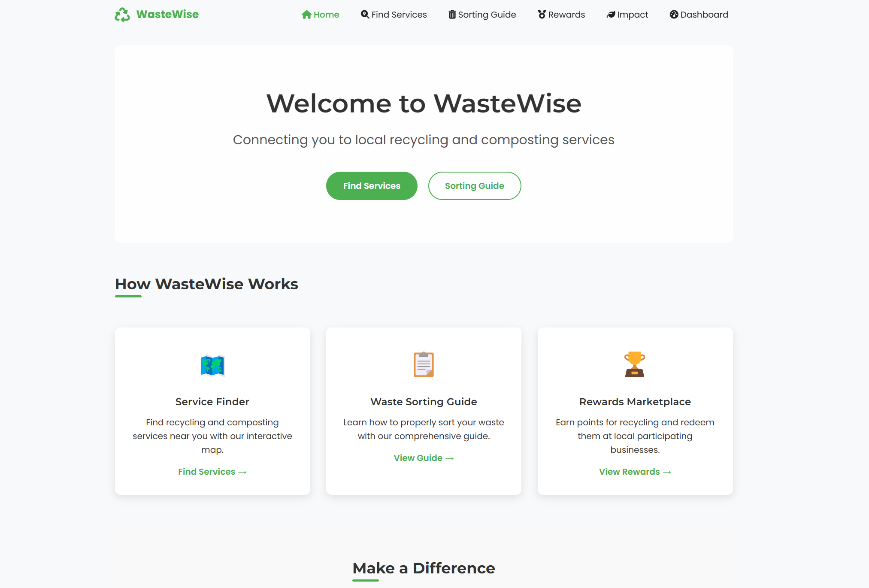Click the trash bin icon in navigation
The image size is (869, 588).
(452, 15)
